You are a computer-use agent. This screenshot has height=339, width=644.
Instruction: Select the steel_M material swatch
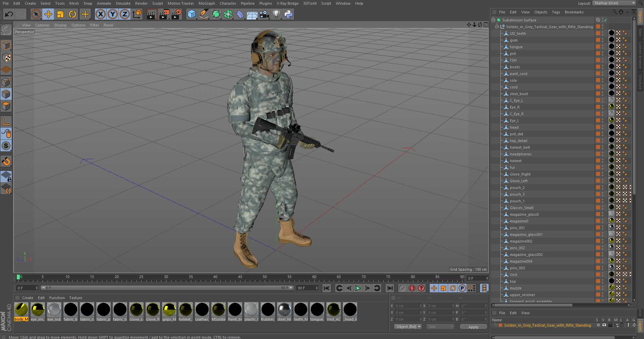click(x=284, y=312)
